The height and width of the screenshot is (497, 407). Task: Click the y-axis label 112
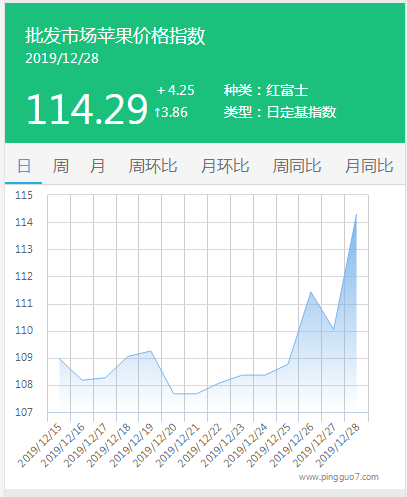(x=24, y=276)
